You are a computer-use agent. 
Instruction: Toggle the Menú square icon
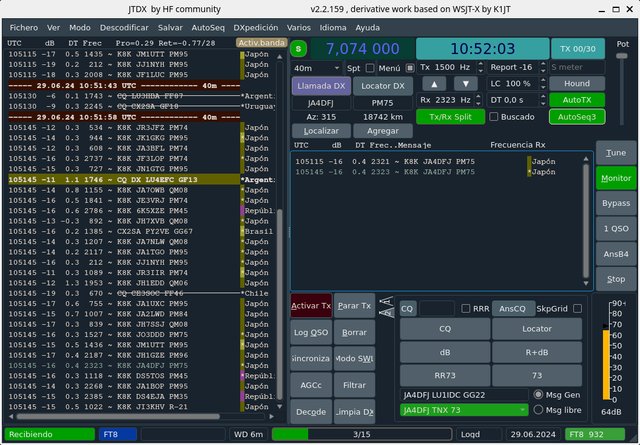409,68
